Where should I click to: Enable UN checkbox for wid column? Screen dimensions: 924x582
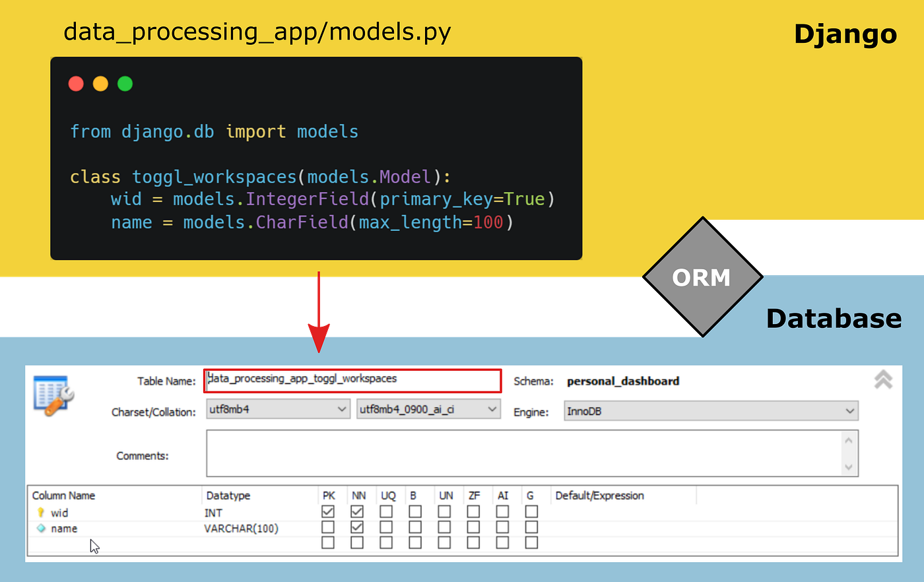(444, 511)
